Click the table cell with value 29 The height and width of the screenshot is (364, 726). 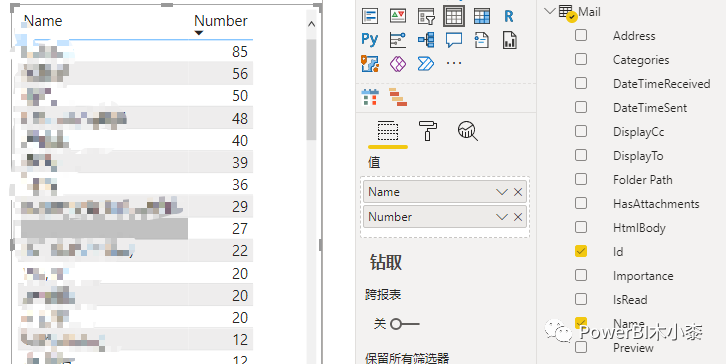tap(240, 207)
